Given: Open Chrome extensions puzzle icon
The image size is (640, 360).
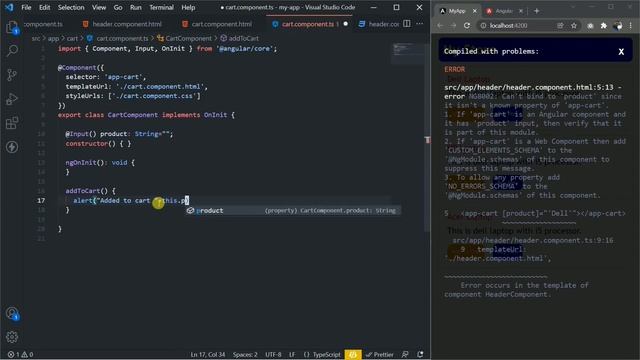Looking at the screenshot, I should [x=604, y=26].
